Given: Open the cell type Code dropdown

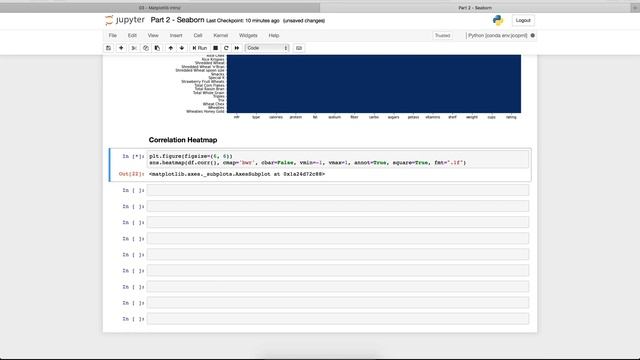Looking at the screenshot, I should (x=267, y=48).
